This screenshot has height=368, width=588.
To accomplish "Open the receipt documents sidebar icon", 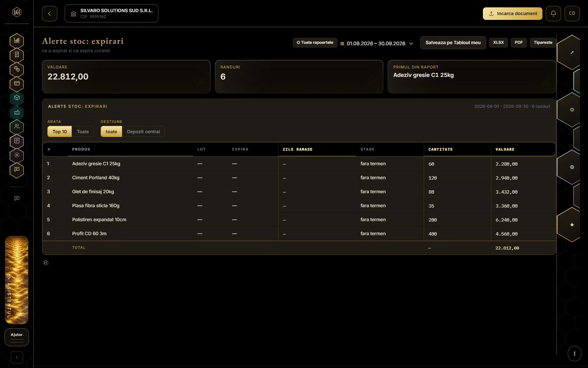I will click(x=17, y=55).
